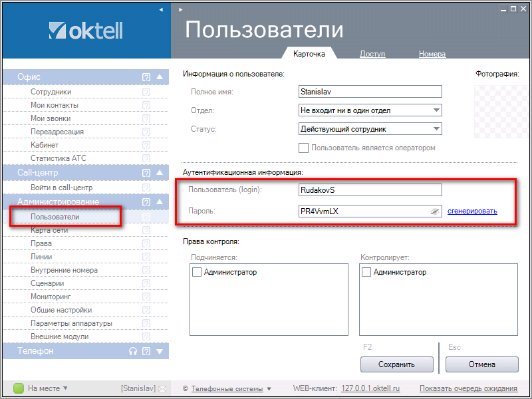Click the envelope icon beside [Stanislav]

pos(162,388)
